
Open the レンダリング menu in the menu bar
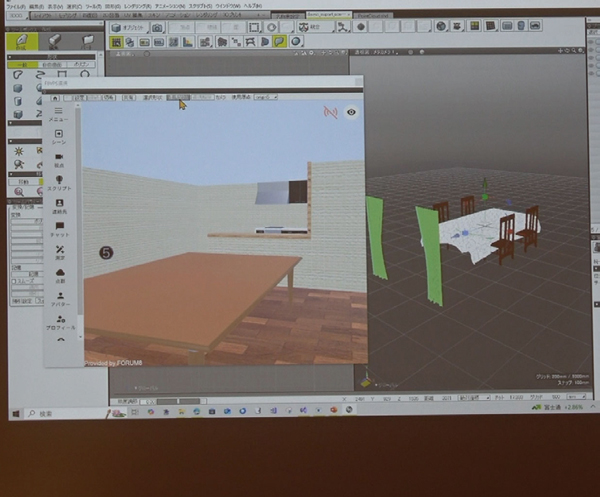(x=137, y=7)
